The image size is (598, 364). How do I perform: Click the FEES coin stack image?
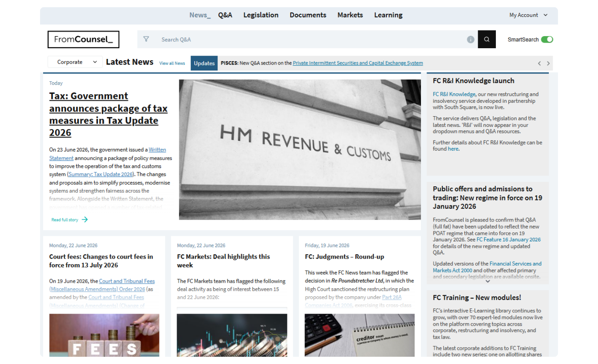(x=104, y=335)
